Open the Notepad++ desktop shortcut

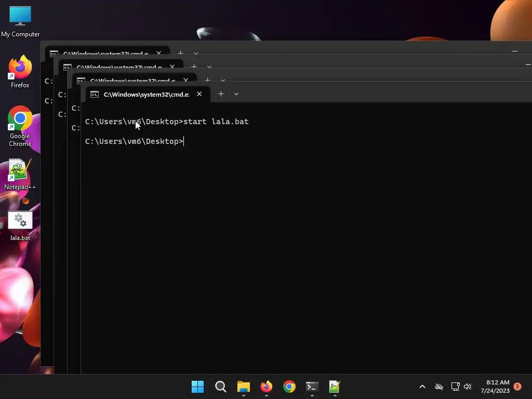click(x=20, y=174)
